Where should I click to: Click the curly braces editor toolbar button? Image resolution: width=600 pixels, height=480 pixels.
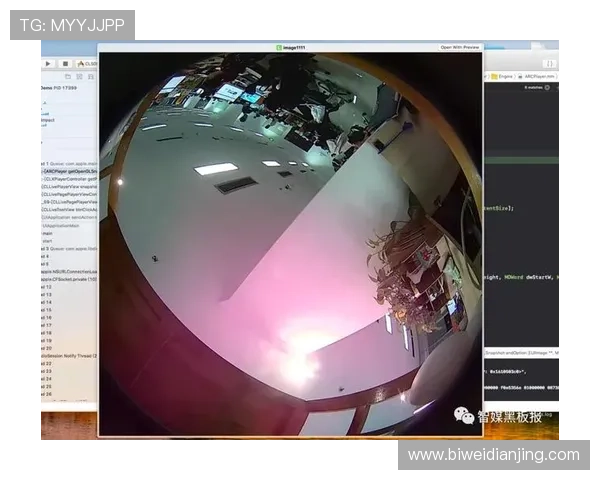[x=550, y=64]
